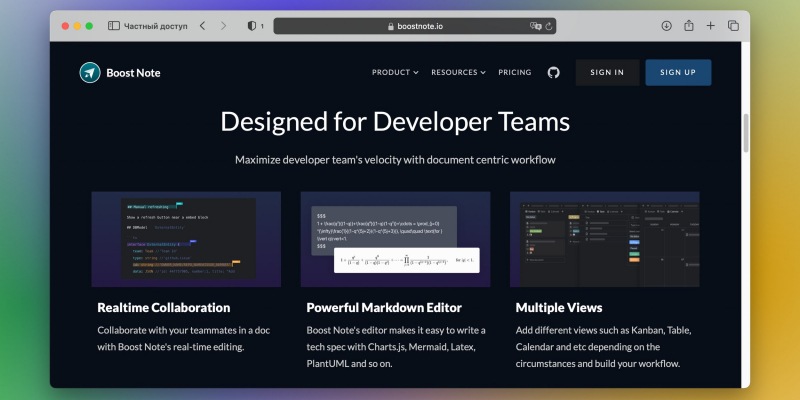Open a new tab with the plus icon

711,26
